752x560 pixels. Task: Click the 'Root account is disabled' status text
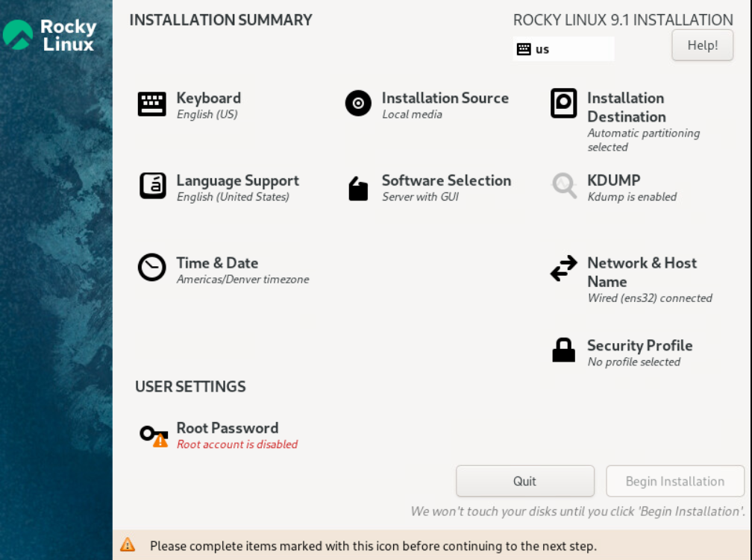pyautogui.click(x=237, y=444)
